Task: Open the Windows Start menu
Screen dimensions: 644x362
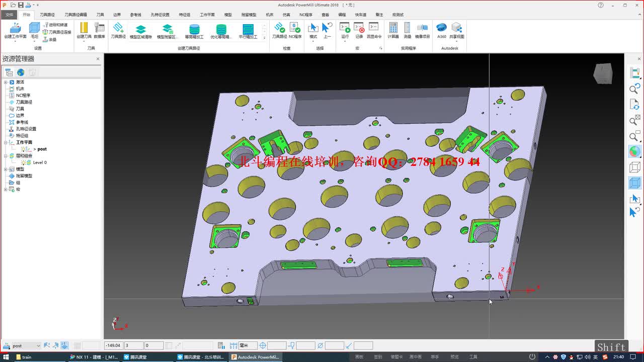Action: click(6, 357)
